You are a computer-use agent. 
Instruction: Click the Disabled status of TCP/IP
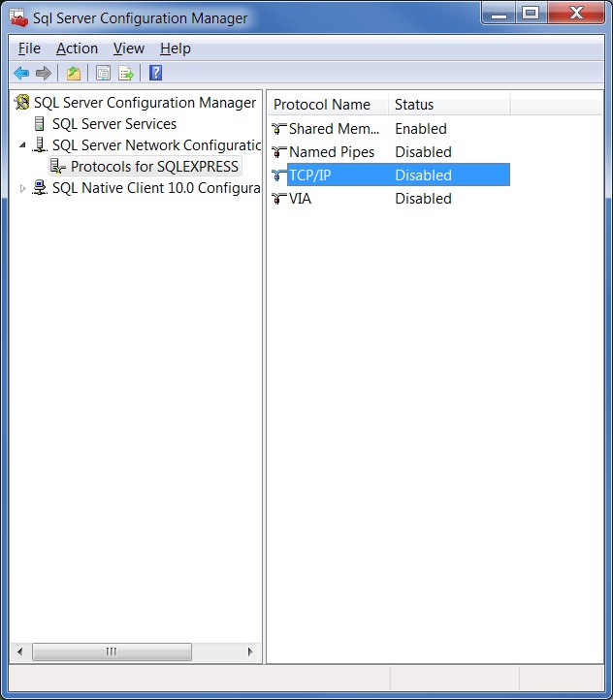tap(423, 175)
